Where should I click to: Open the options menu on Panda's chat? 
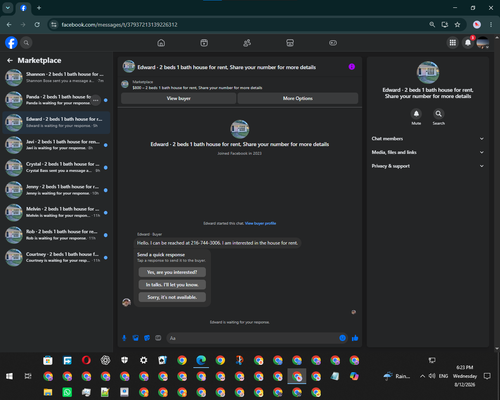pyautogui.click(x=96, y=100)
